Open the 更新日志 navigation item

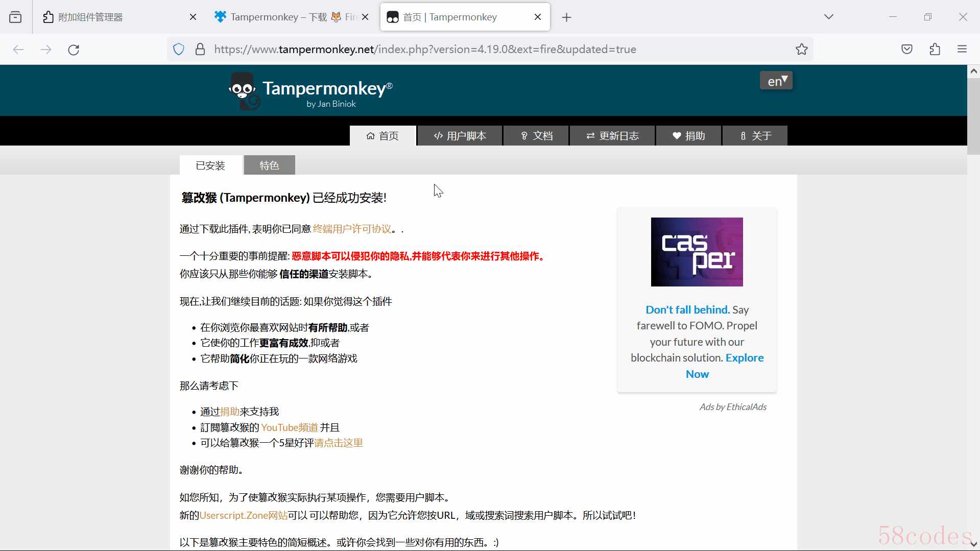(612, 136)
